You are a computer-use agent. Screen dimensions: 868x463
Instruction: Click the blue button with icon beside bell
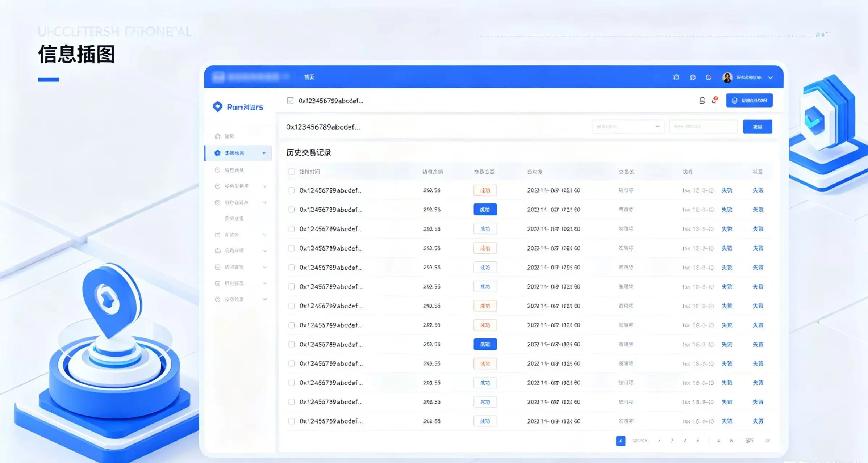point(749,100)
